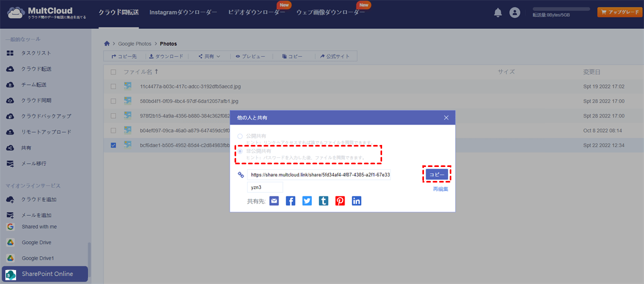Sort by 変更日 column header
The width and height of the screenshot is (644, 284).
pyautogui.click(x=591, y=72)
